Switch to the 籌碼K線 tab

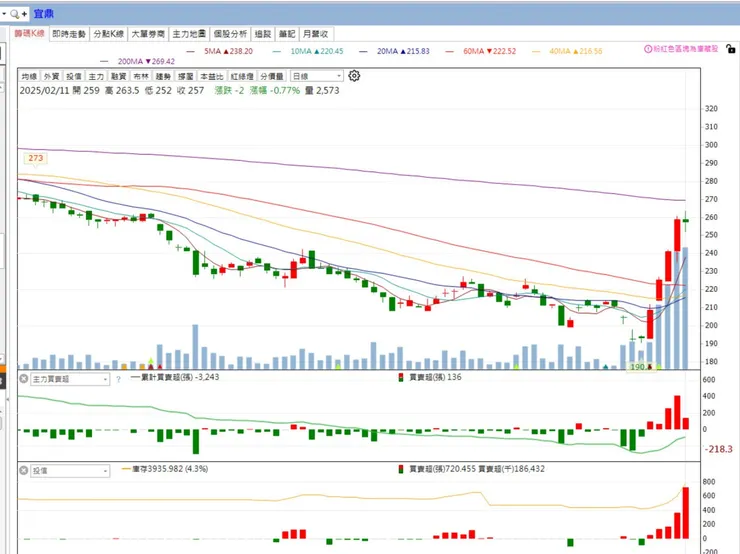(x=30, y=34)
